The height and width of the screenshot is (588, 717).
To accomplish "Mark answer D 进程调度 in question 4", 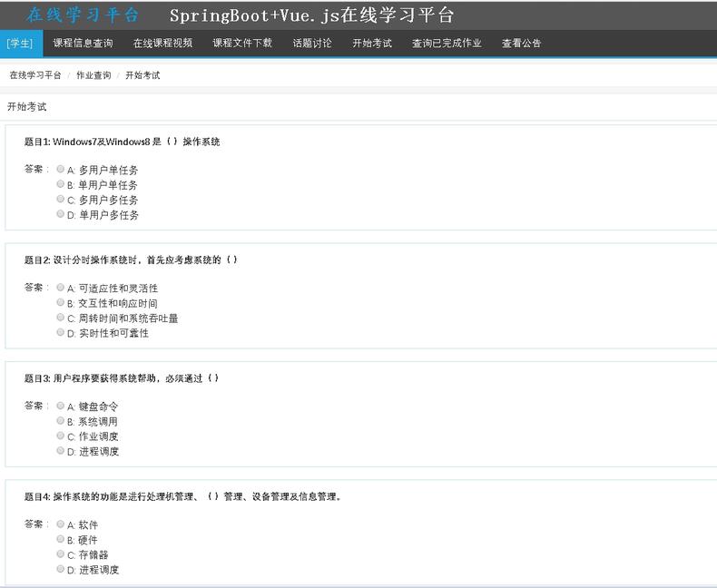I will tap(61, 569).
